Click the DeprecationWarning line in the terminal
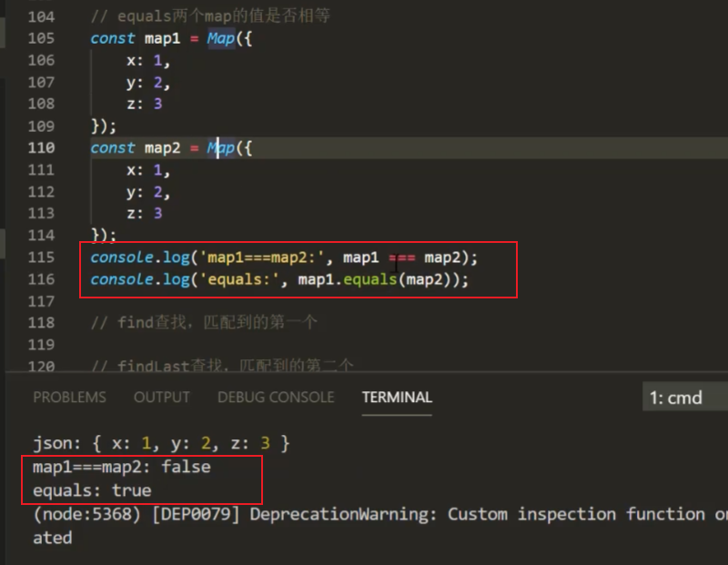Viewport: 728px width, 565px height. pyautogui.click(x=379, y=514)
